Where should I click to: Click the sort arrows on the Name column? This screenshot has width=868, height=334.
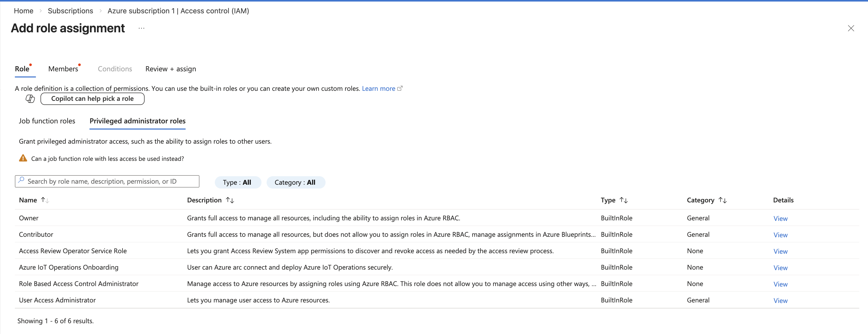point(45,200)
